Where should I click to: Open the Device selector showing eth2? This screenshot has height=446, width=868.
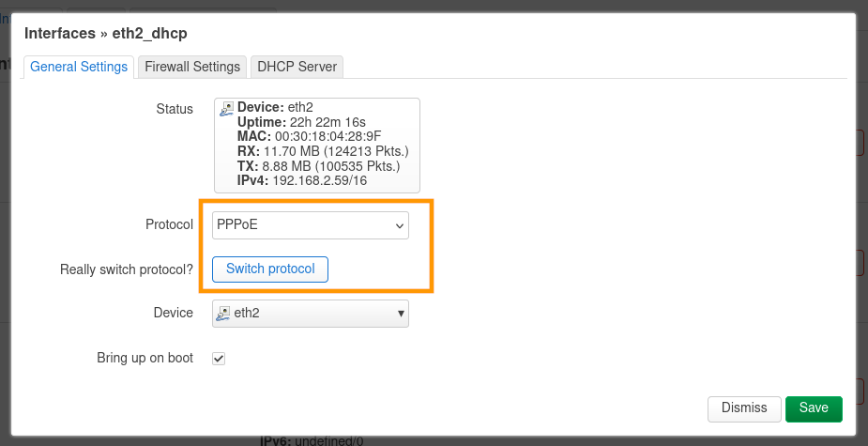pos(310,313)
